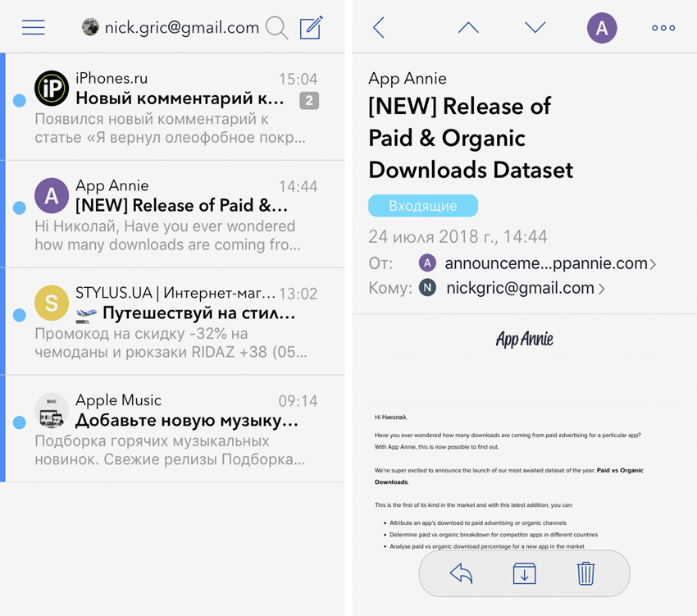Toggle unread dot on STYLUS.UA email
Image resolution: width=697 pixels, height=616 pixels.
tap(19, 315)
